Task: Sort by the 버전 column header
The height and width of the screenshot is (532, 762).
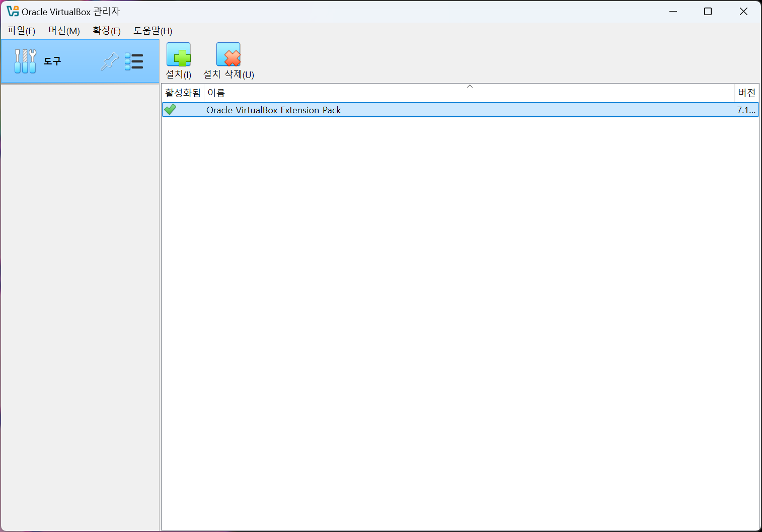Action: (x=746, y=93)
